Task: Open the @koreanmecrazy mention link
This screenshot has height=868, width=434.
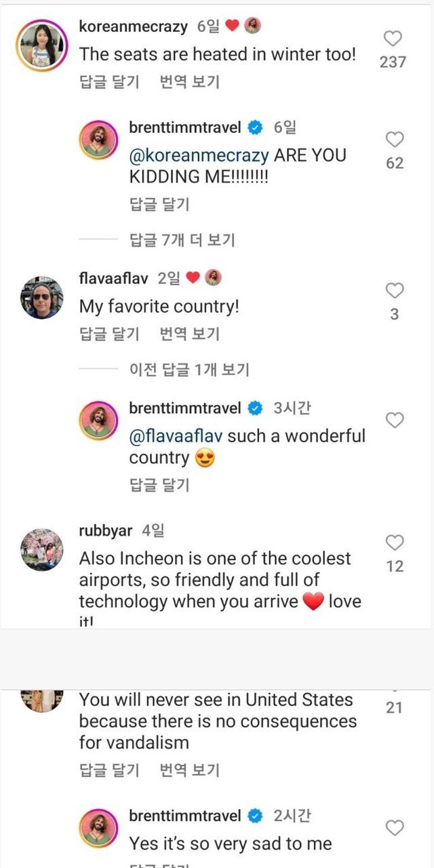Action: tap(199, 155)
